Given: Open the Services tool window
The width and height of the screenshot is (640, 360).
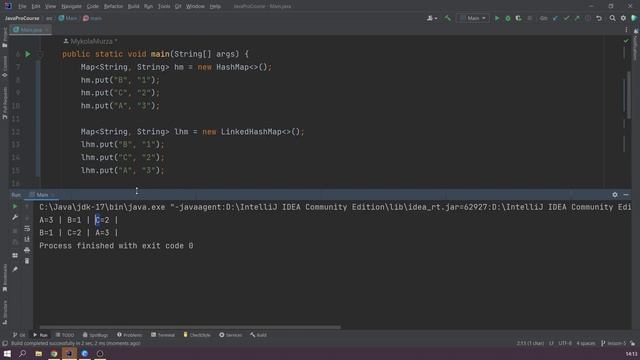Looking at the screenshot, I should pyautogui.click(x=231, y=335).
